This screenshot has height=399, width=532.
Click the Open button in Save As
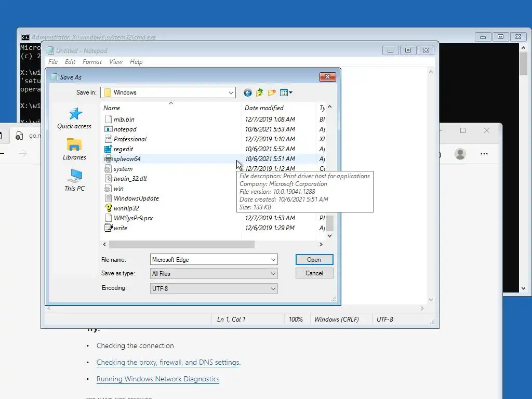(x=314, y=260)
